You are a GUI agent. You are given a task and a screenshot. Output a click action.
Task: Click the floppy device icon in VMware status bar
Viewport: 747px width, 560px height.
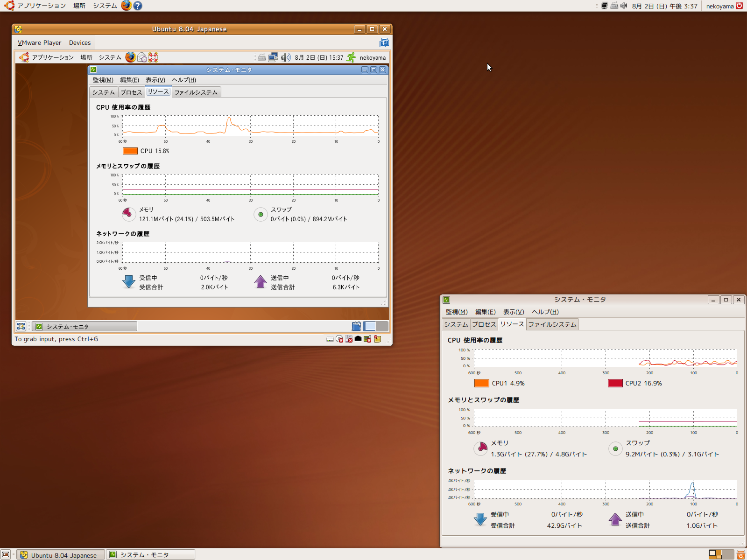click(349, 339)
